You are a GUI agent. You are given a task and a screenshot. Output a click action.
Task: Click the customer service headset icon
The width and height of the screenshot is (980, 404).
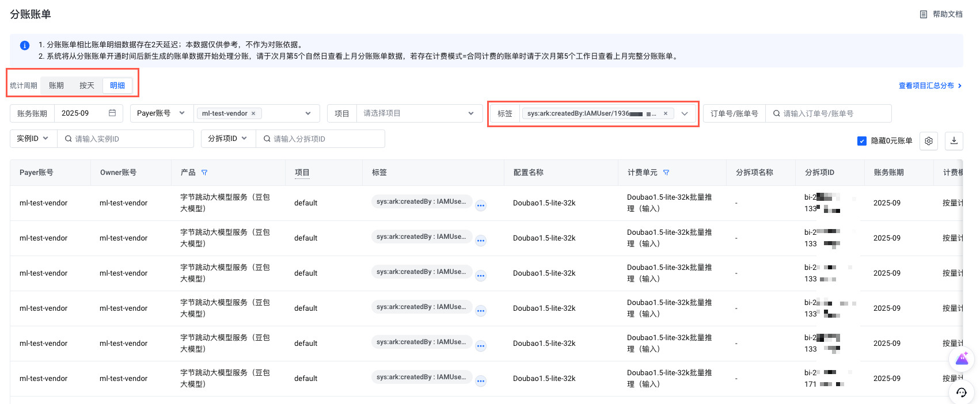pyautogui.click(x=961, y=392)
